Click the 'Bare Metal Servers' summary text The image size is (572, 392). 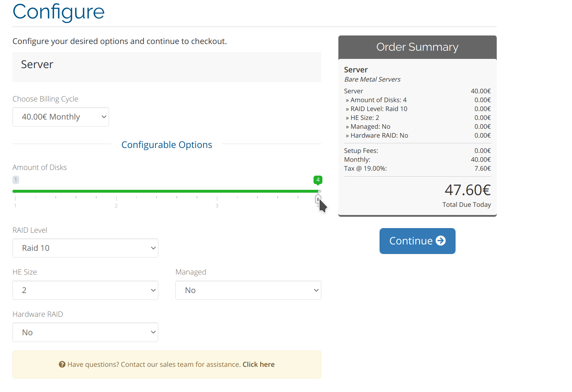[372, 79]
